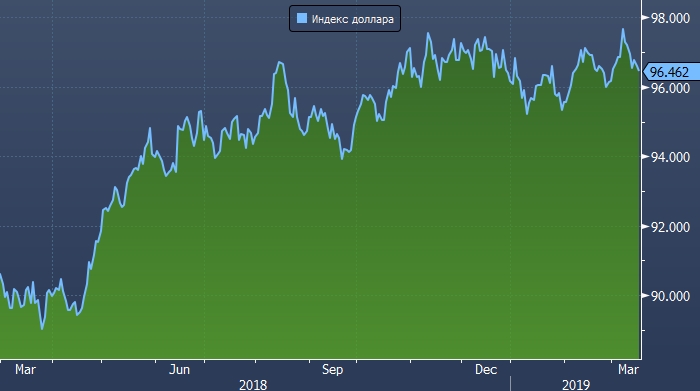Click the blue legend color swatch

[302, 18]
